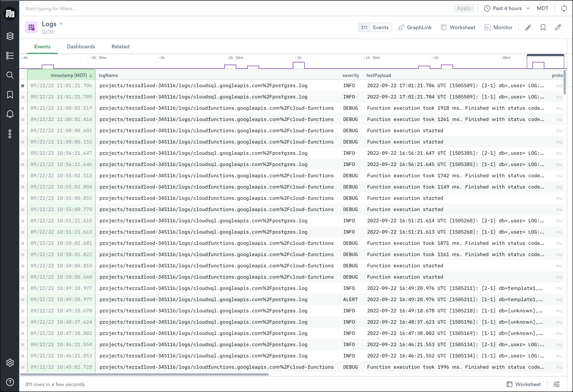
Task: Click the severity column header
Action: pos(351,76)
